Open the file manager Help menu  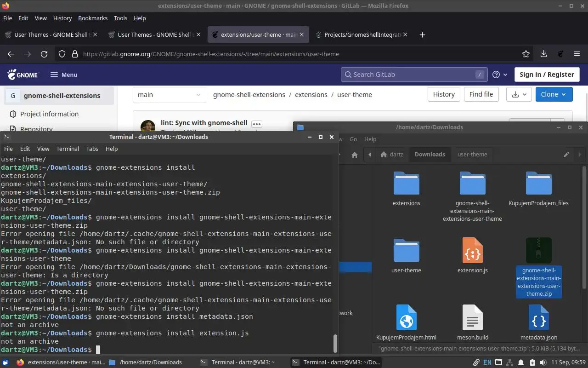click(370, 139)
